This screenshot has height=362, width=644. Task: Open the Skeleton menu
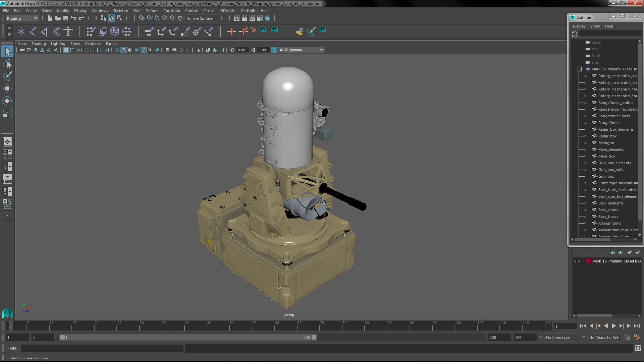point(120,11)
